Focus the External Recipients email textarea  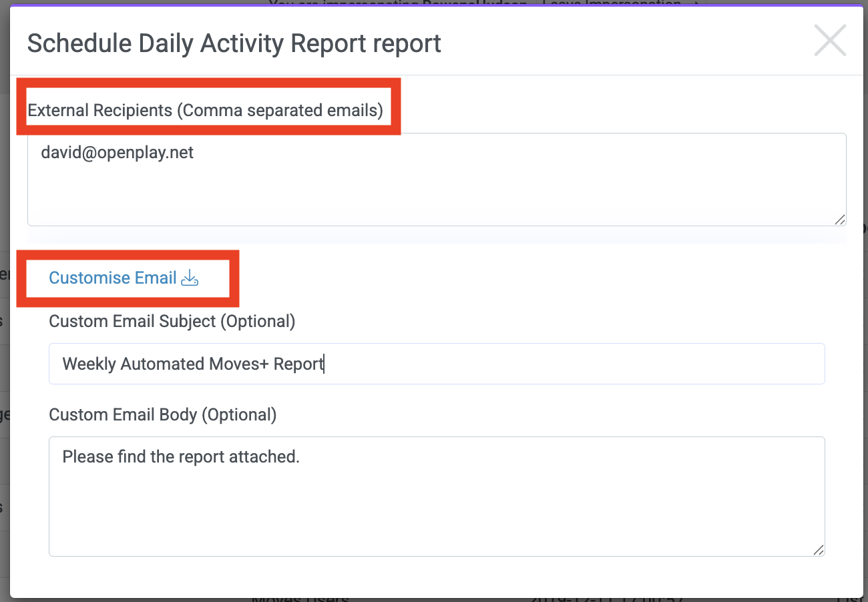pyautogui.click(x=437, y=180)
